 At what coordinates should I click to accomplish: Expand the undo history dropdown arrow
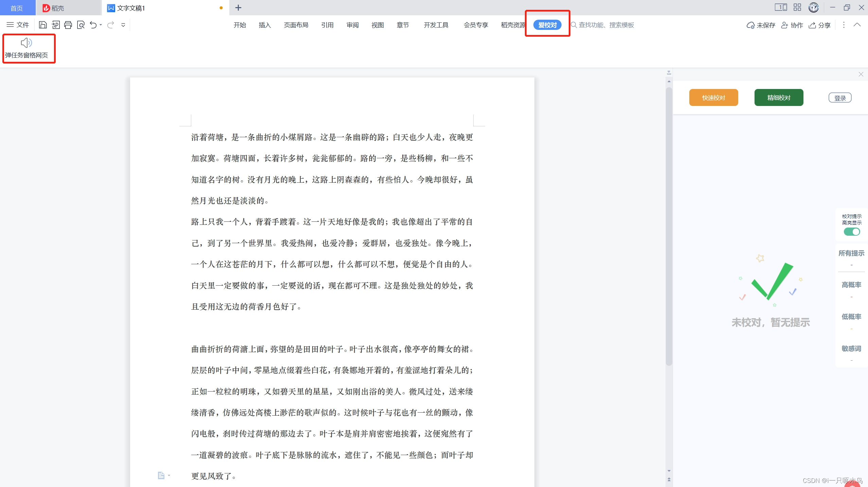pos(101,25)
